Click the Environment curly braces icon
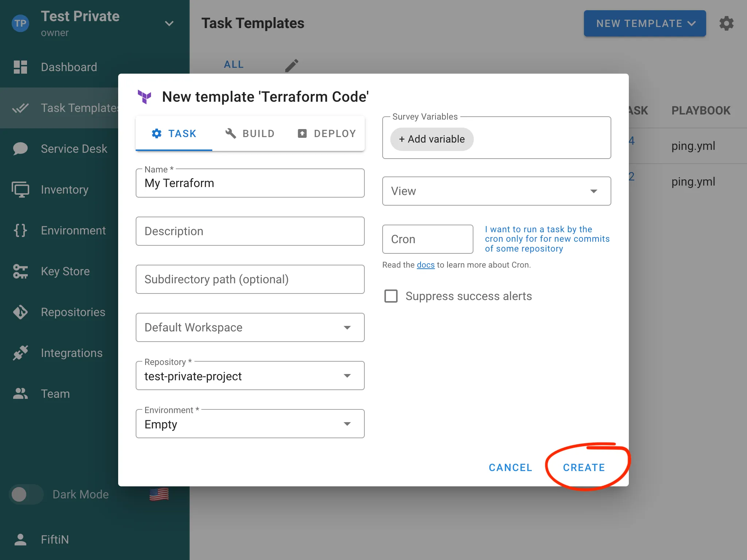Viewport: 747px width, 560px height. coord(20,230)
